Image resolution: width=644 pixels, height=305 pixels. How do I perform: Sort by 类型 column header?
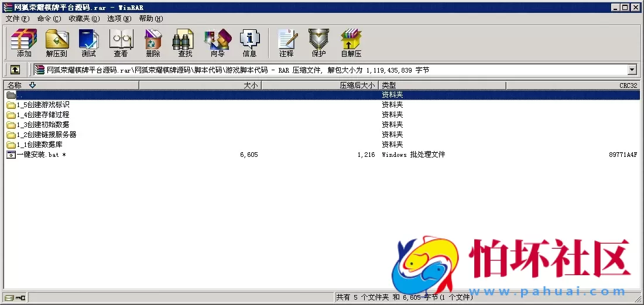point(443,85)
